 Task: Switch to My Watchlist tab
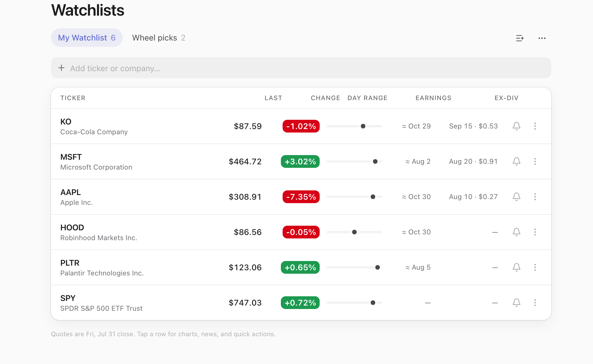(x=87, y=38)
